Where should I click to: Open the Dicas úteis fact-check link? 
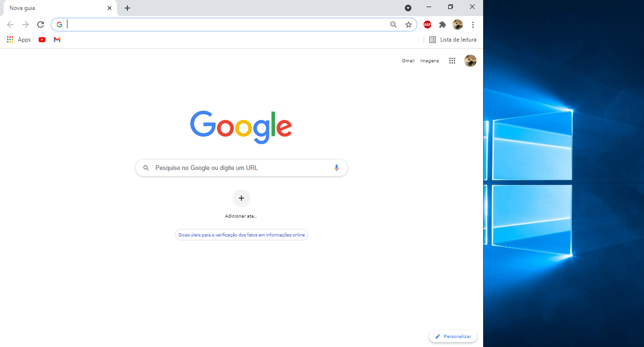click(242, 235)
